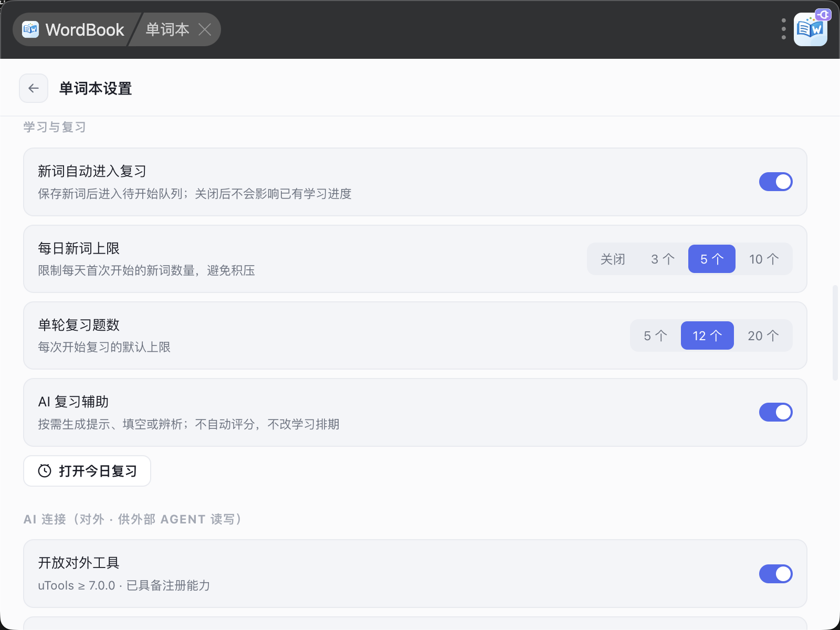Screen dimensions: 840x630
Task: Click the WordBook title label
Action: click(85, 30)
